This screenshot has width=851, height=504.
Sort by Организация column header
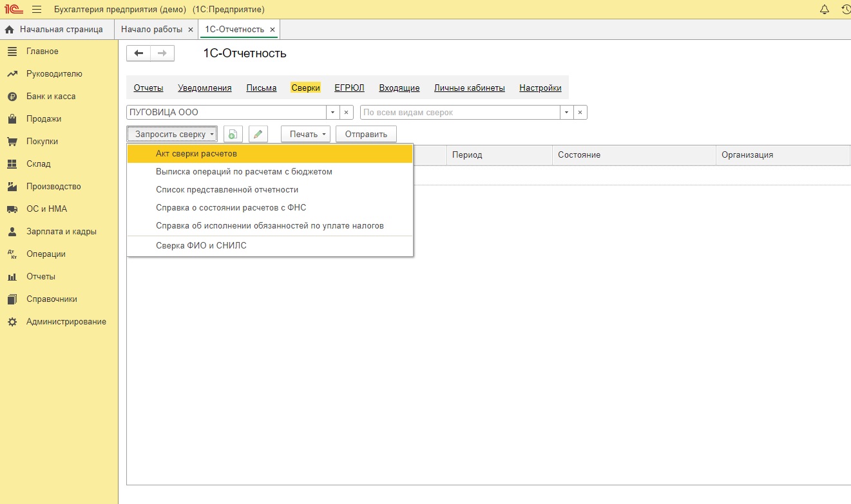point(783,155)
